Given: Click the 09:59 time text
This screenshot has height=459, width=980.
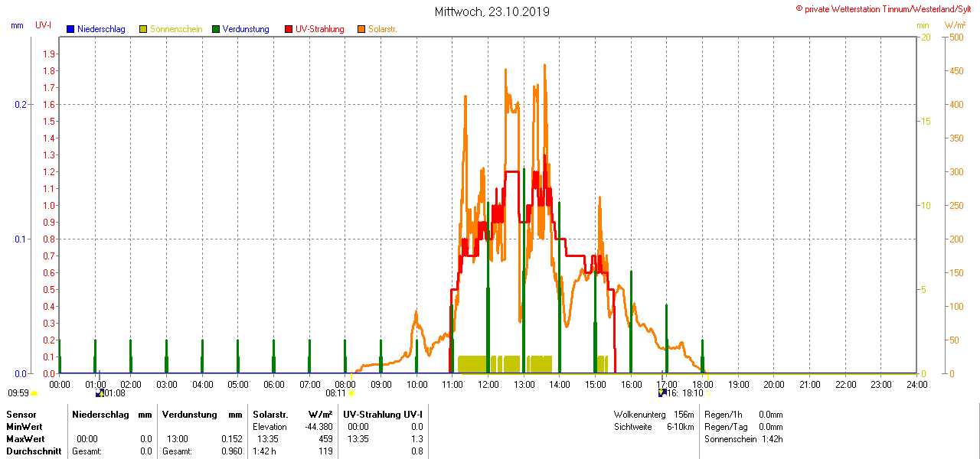Looking at the screenshot, I should pos(18,393).
